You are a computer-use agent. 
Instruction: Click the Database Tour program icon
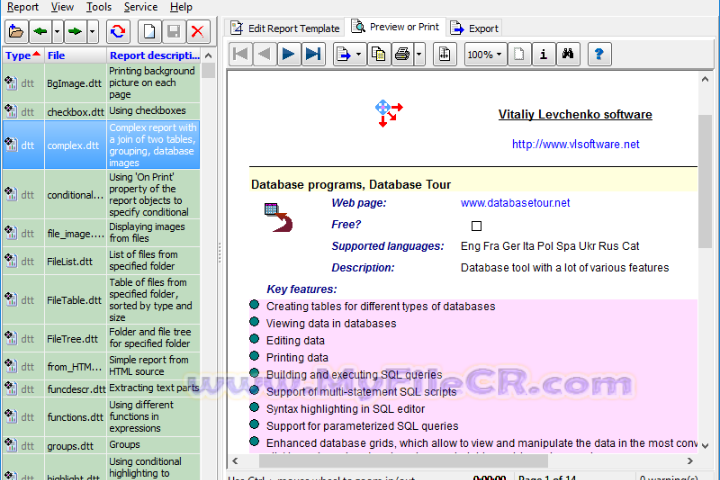[x=278, y=217]
